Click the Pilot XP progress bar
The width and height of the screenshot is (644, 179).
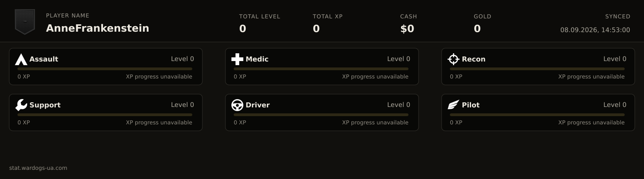pos(537,115)
